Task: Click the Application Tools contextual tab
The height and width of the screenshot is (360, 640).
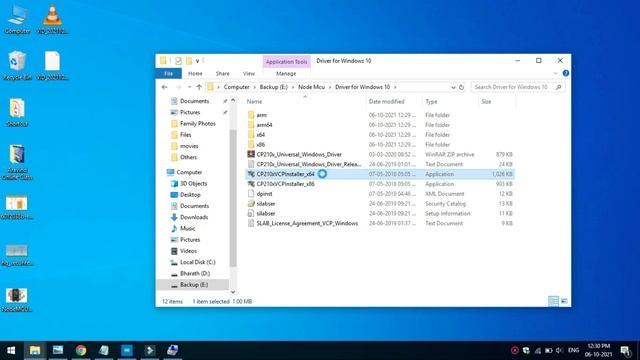Action: click(286, 62)
